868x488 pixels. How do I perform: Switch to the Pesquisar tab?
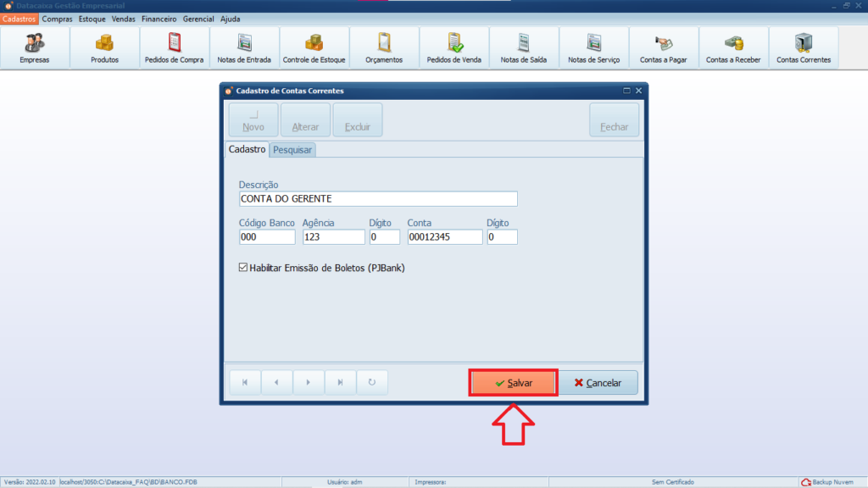click(x=292, y=150)
